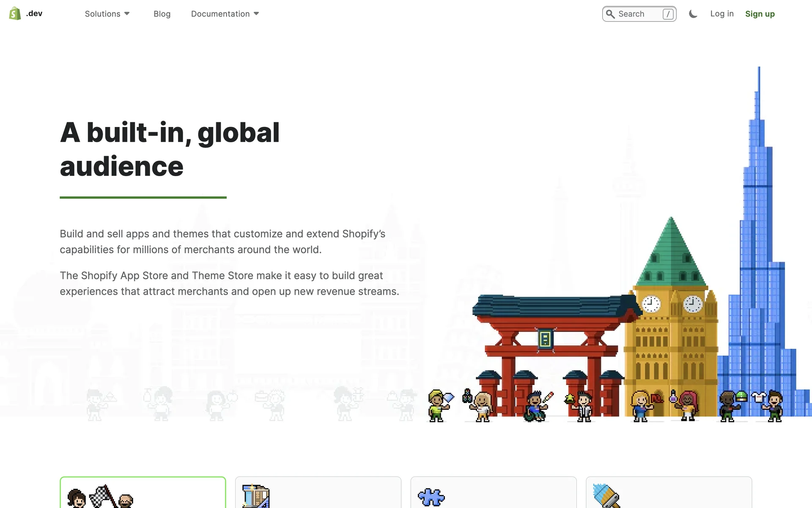Go to the Blog page
812x508 pixels.
tap(162, 14)
